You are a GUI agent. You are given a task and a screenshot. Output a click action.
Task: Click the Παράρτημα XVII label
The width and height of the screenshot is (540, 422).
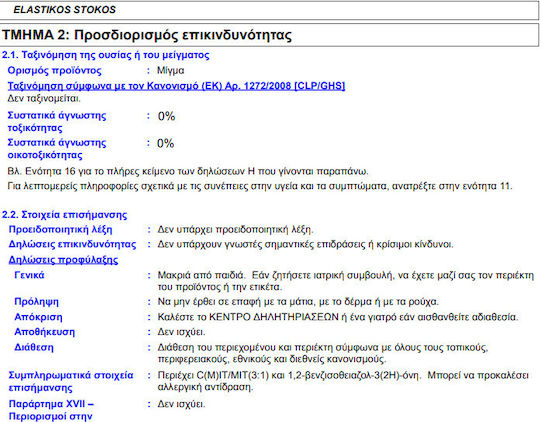(51, 410)
